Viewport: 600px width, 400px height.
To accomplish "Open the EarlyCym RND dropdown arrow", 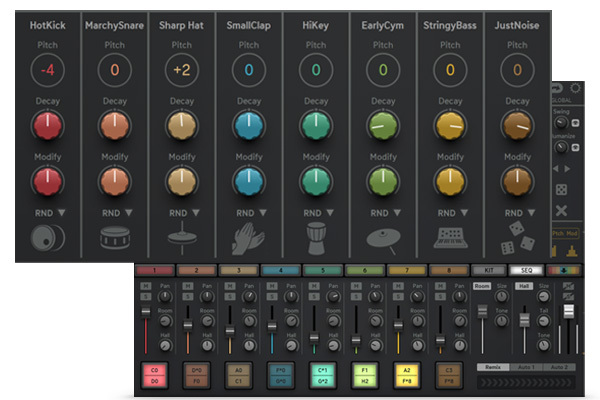I will tap(397, 212).
